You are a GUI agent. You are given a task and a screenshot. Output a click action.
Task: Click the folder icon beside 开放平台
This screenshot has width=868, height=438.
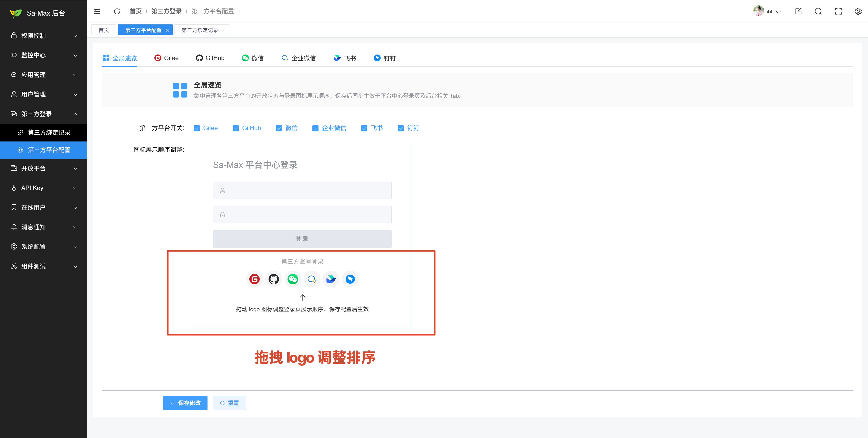pyautogui.click(x=14, y=168)
